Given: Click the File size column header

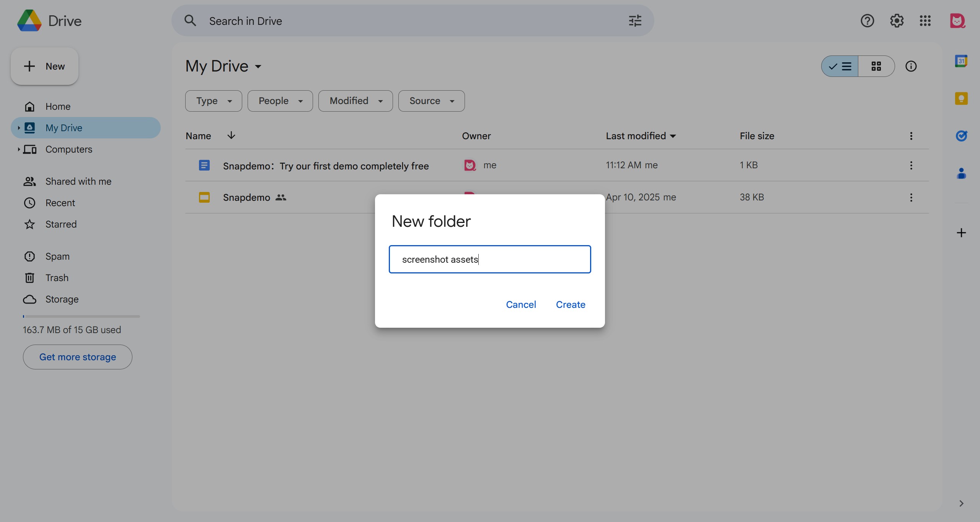Looking at the screenshot, I should point(757,136).
